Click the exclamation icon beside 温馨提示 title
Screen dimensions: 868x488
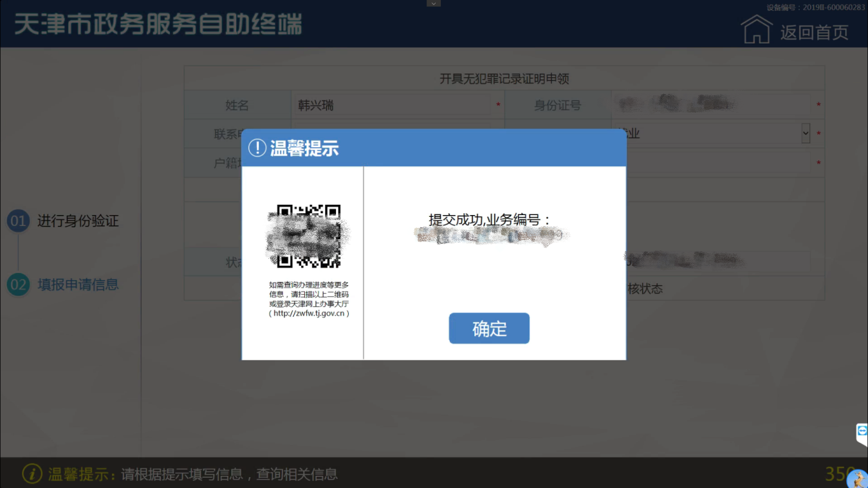pos(257,148)
